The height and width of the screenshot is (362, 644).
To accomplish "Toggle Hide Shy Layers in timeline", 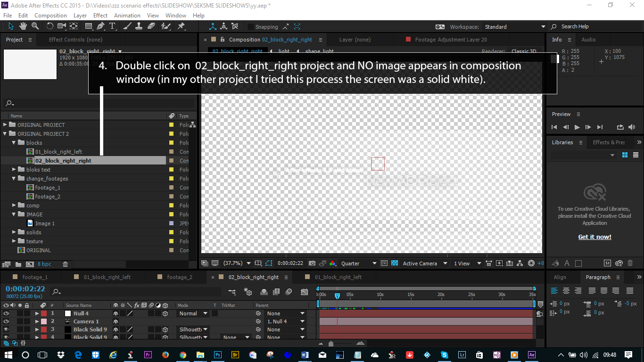I will [x=264, y=292].
